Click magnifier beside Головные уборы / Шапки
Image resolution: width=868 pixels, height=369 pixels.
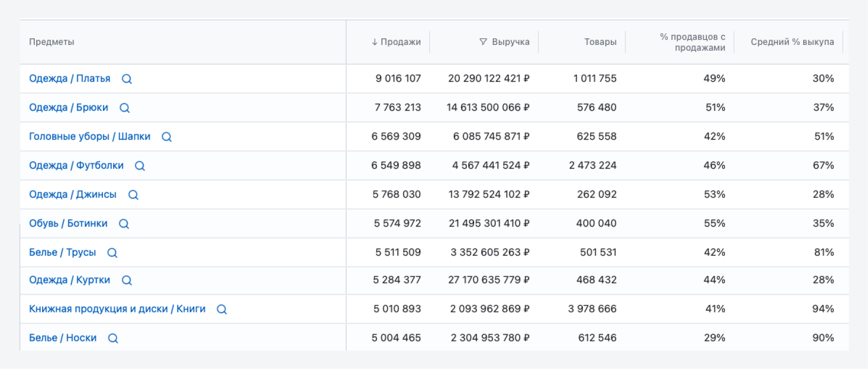coord(167,137)
